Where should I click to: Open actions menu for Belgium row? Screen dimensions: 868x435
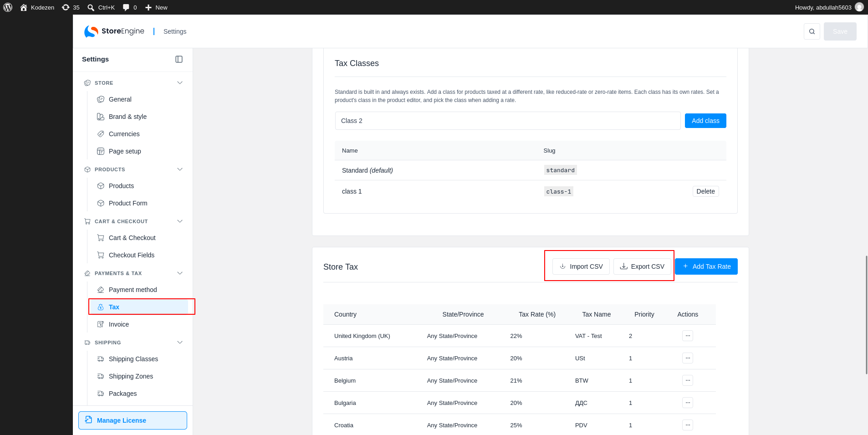688,380
